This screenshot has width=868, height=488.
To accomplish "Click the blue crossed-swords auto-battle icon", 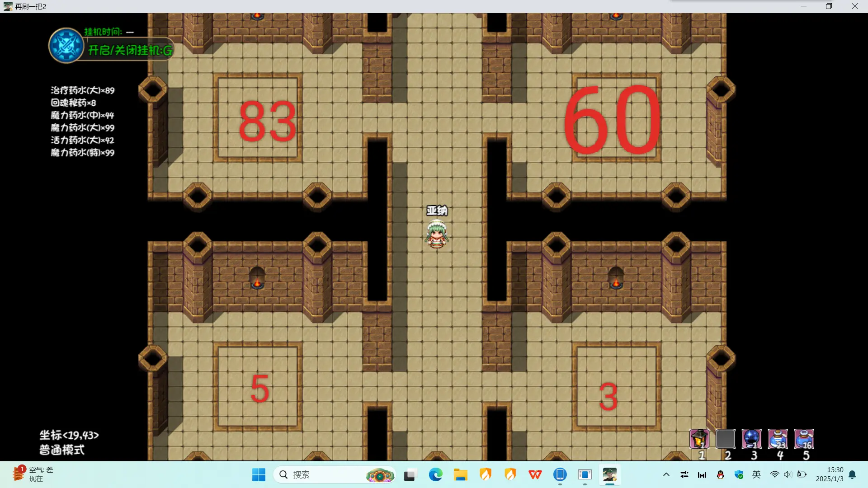I will [66, 46].
